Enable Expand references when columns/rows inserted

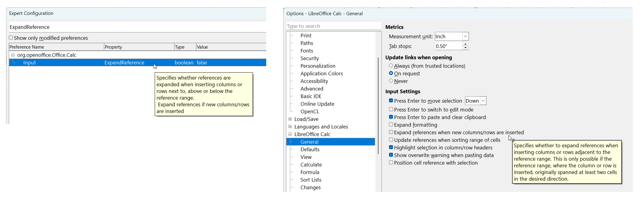(x=391, y=132)
